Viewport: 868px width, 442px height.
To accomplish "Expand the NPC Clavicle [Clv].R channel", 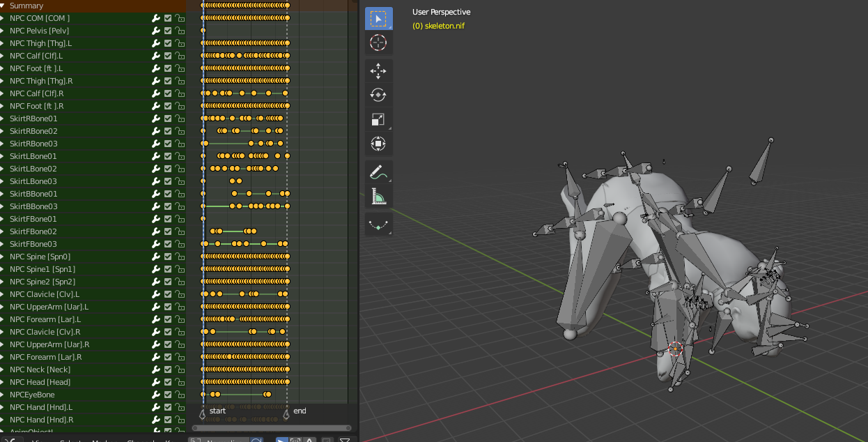I will (3, 332).
